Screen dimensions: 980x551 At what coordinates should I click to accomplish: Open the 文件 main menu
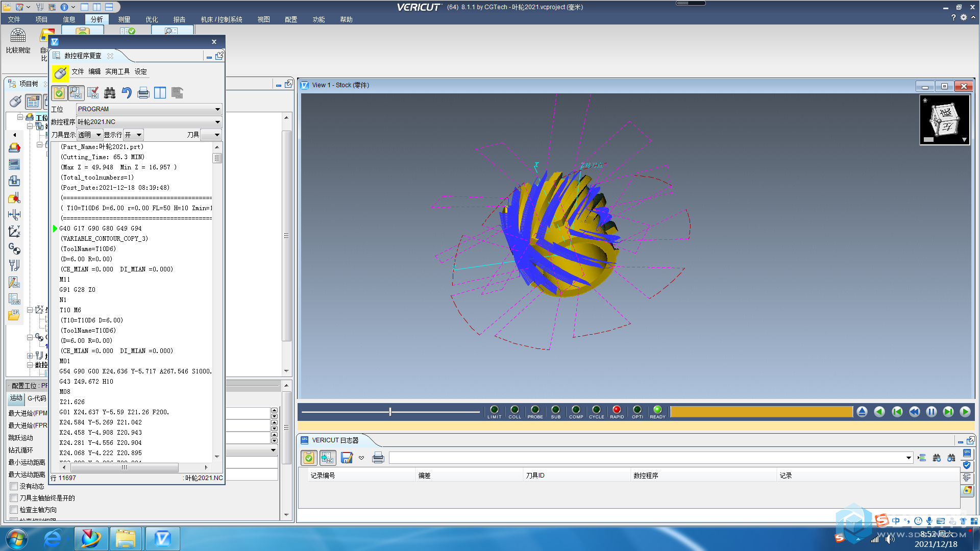tap(14, 19)
